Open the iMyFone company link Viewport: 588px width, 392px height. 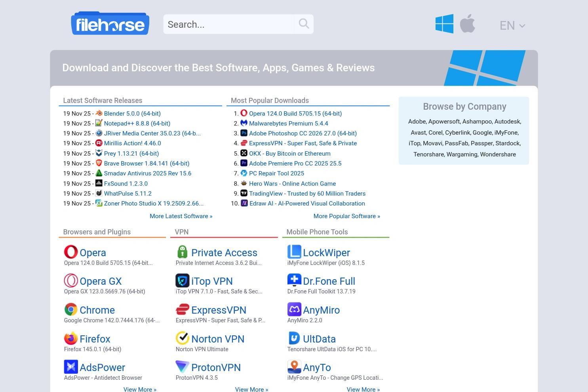[506, 133]
